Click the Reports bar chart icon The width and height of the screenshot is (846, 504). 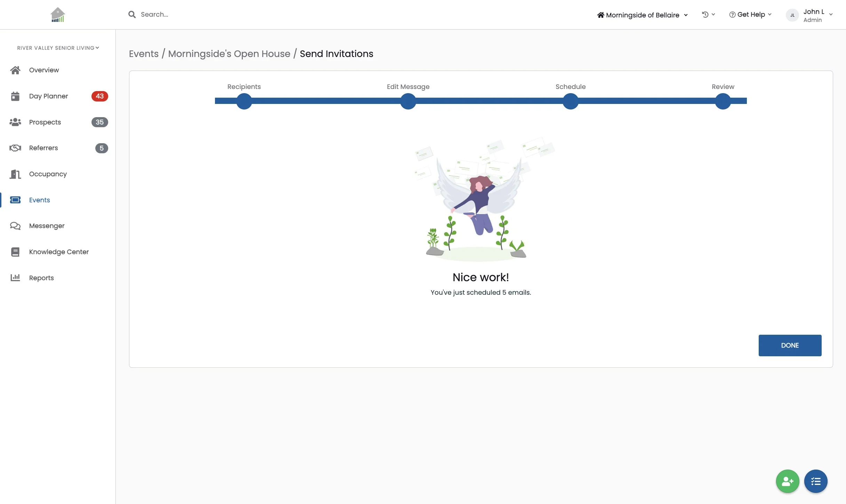pyautogui.click(x=15, y=278)
